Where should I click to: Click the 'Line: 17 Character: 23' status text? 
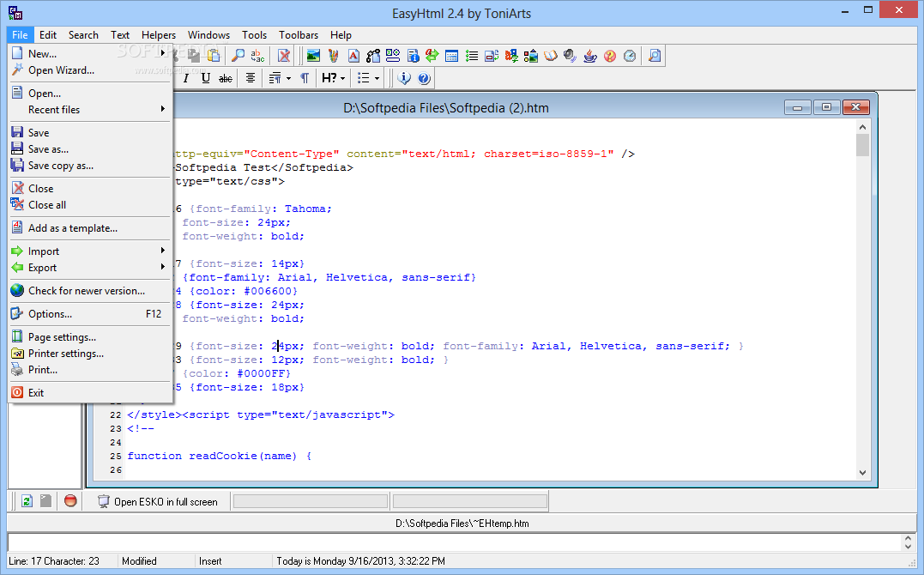click(54, 561)
